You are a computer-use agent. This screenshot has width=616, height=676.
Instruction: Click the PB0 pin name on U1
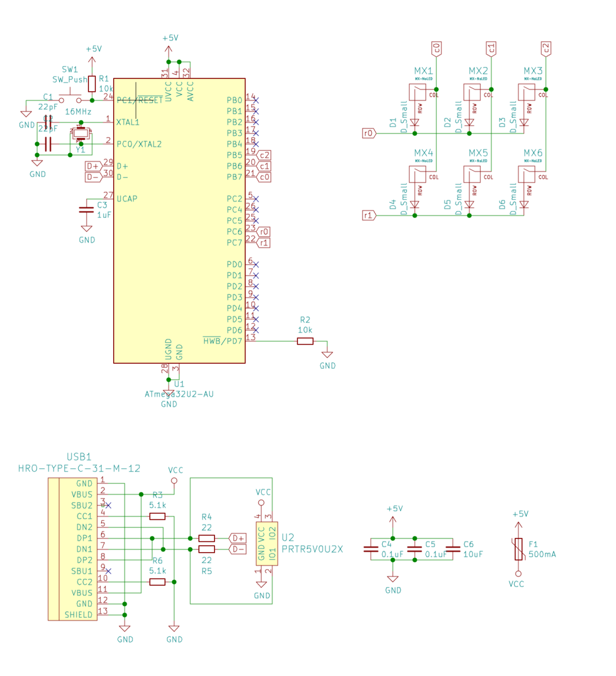point(235,100)
